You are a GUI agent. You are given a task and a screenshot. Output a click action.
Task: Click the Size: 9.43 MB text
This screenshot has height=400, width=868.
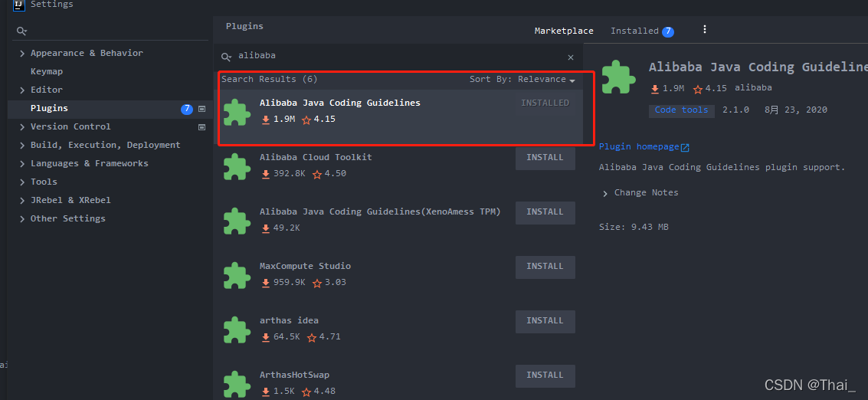click(634, 227)
